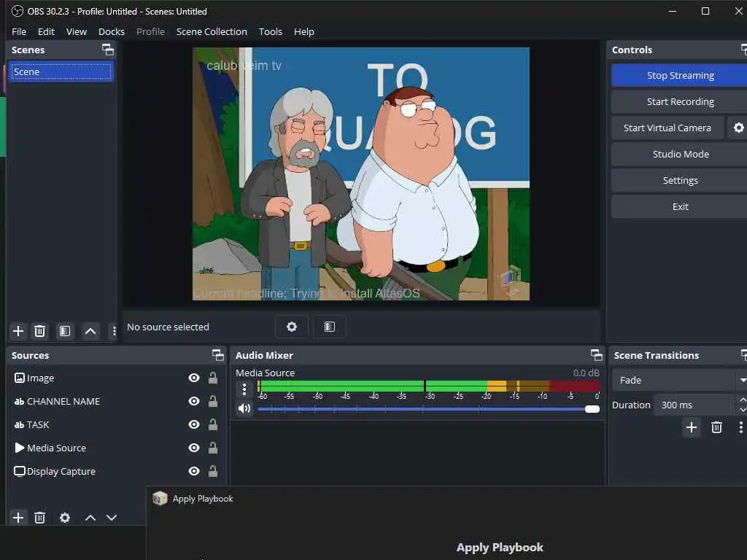Click Start Virtual Camera
The height and width of the screenshot is (560, 747).
667,128
